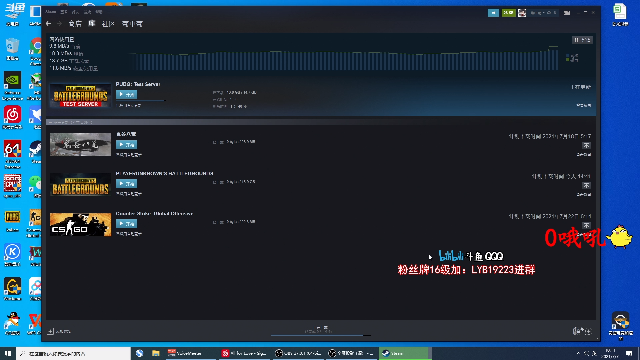Open the File Explorer icon in the taskbar
The height and width of the screenshot is (360, 640).
(156, 353)
